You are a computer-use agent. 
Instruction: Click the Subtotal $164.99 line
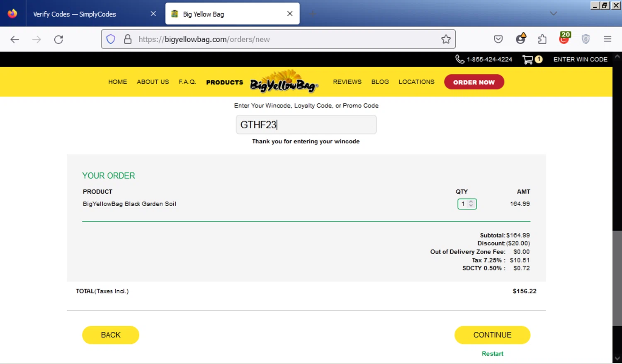(x=505, y=235)
